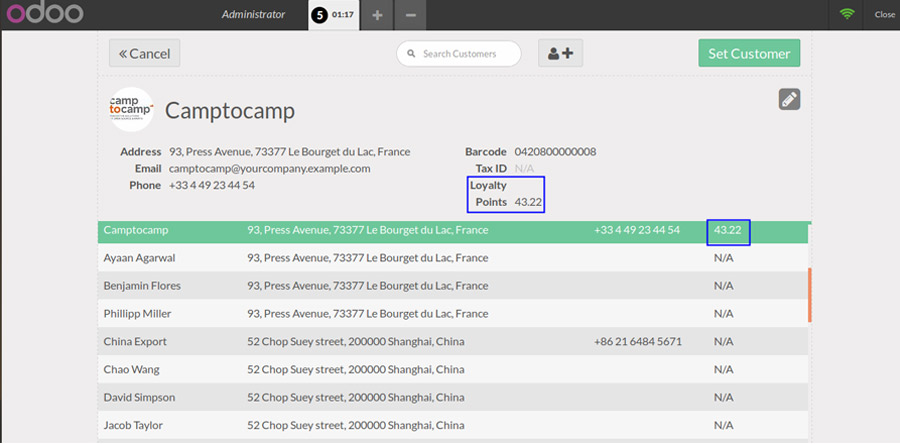Select customer Phillipp Miller

[x=453, y=314]
